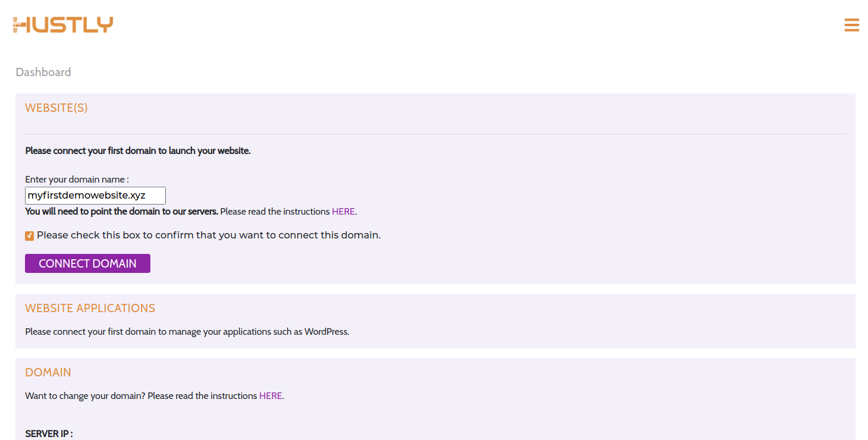868x440 pixels.
Task: Click the Dashboard breadcrumb text
Action: [x=43, y=72]
